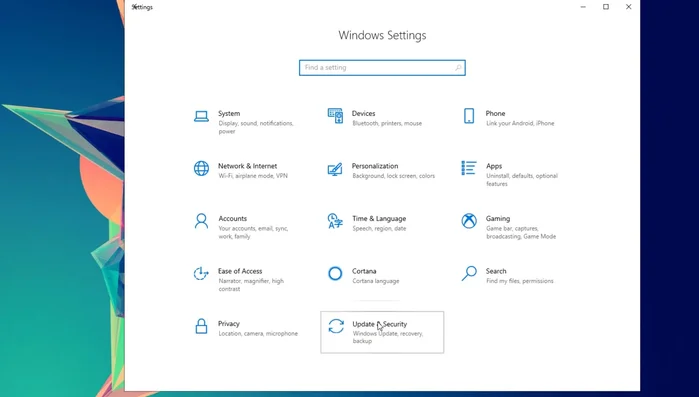Open the System settings label
This screenshot has height=397, width=699.
click(229, 114)
